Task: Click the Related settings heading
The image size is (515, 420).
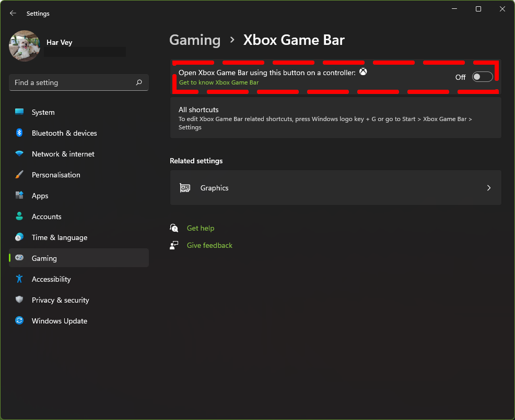Action: click(x=196, y=161)
